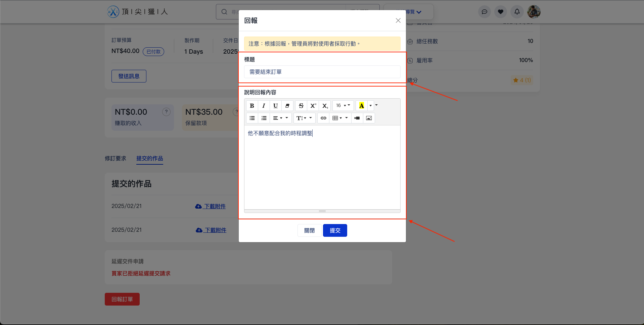644x325 pixels.
Task: Open the favorites heart icon
Action: (x=500, y=11)
